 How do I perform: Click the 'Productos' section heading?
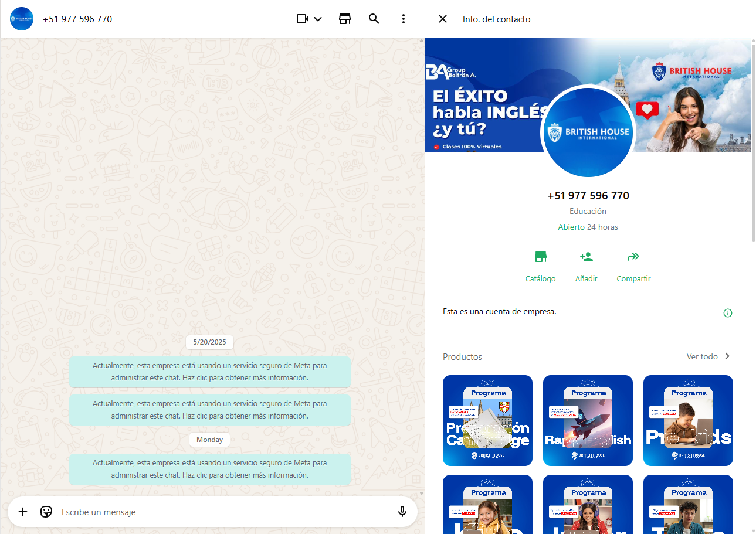point(462,356)
